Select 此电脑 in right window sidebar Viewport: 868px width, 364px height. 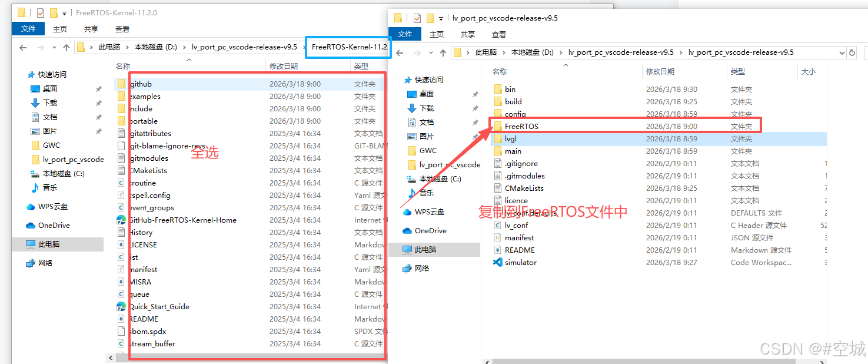click(x=424, y=250)
